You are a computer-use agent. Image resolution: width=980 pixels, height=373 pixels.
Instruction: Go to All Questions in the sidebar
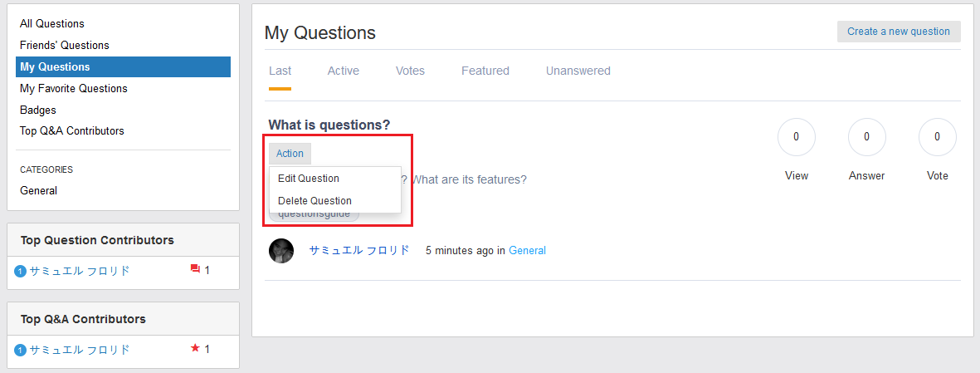52,24
